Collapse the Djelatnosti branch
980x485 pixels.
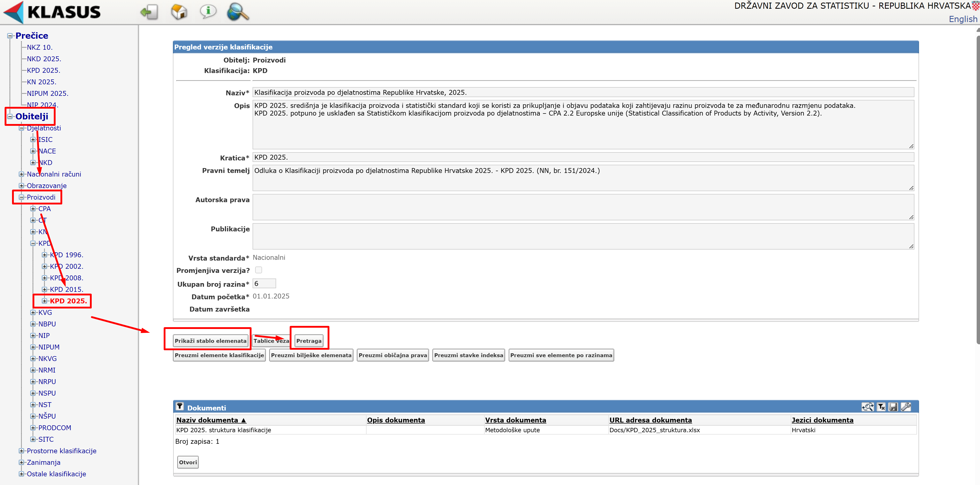pyautogui.click(x=21, y=128)
